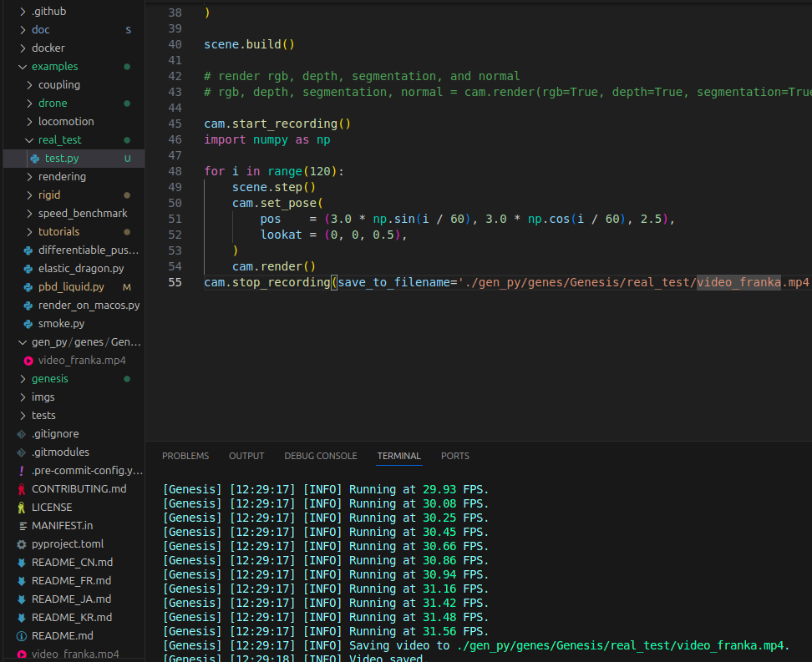Click the video icon of video_franka.mp4 under gen_py
Screen dimensions: 812x662
coord(28,361)
